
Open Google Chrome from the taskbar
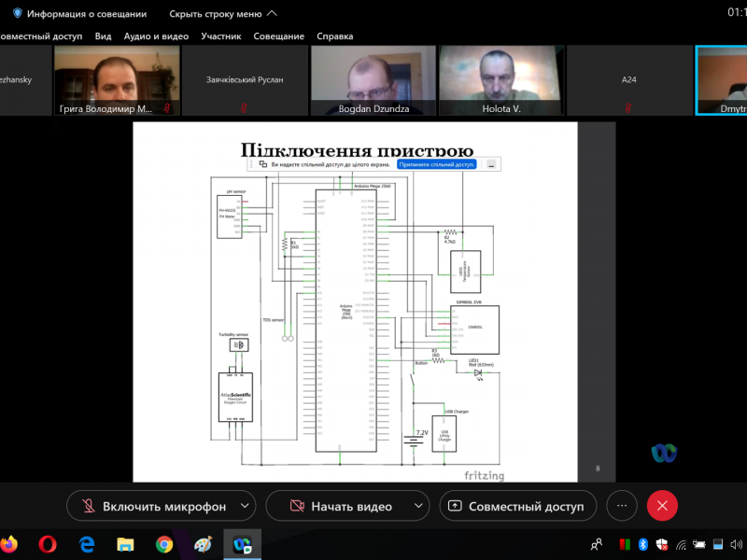164,543
